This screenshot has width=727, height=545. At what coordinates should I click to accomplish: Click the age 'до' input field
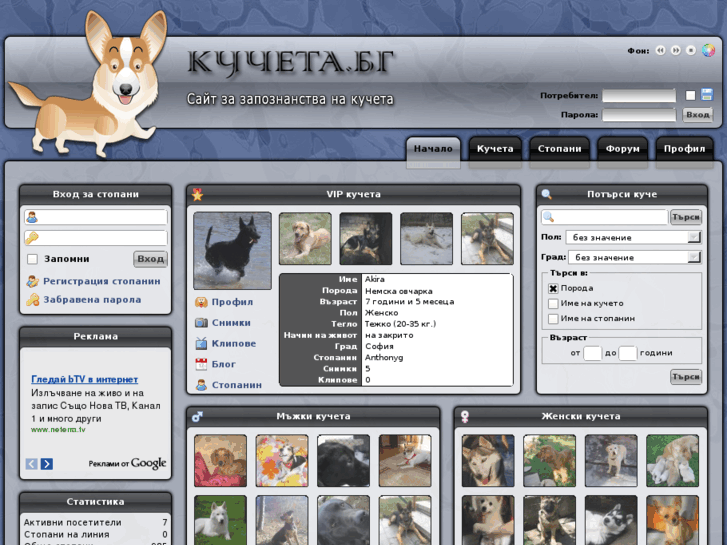[628, 353]
